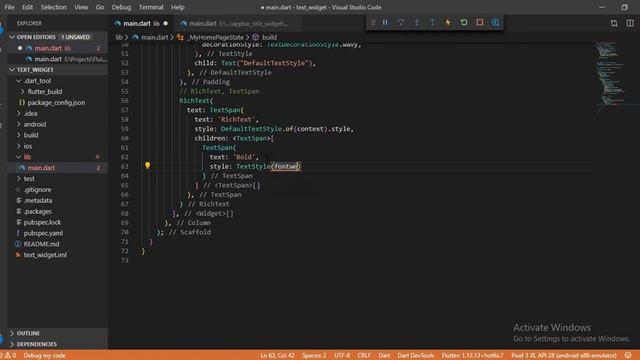Viewport: 640px width, 360px height.
Task: Change UTF-8 file encoding
Action: [x=342, y=356]
